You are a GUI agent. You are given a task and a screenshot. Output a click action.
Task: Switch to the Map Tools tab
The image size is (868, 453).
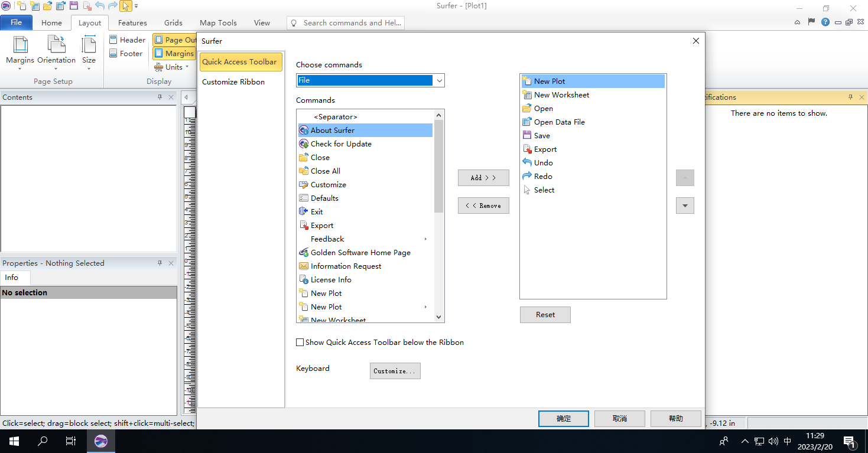(218, 22)
